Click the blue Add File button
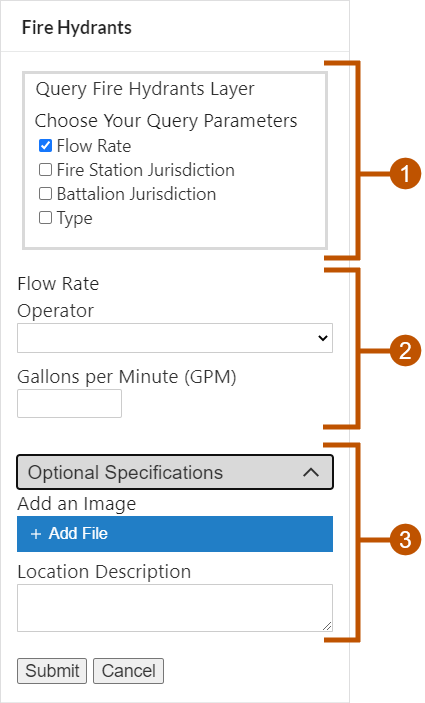 175,534
